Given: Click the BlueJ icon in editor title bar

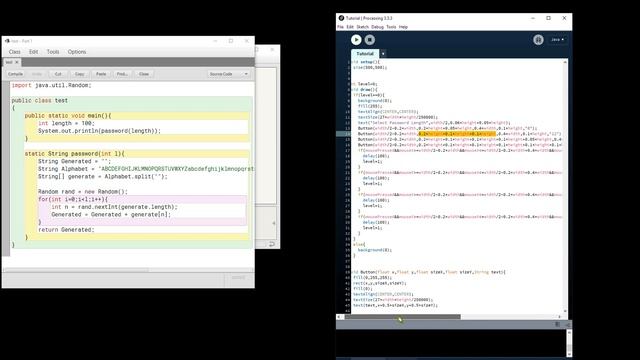Looking at the screenshot, I should pyautogui.click(x=7, y=41).
